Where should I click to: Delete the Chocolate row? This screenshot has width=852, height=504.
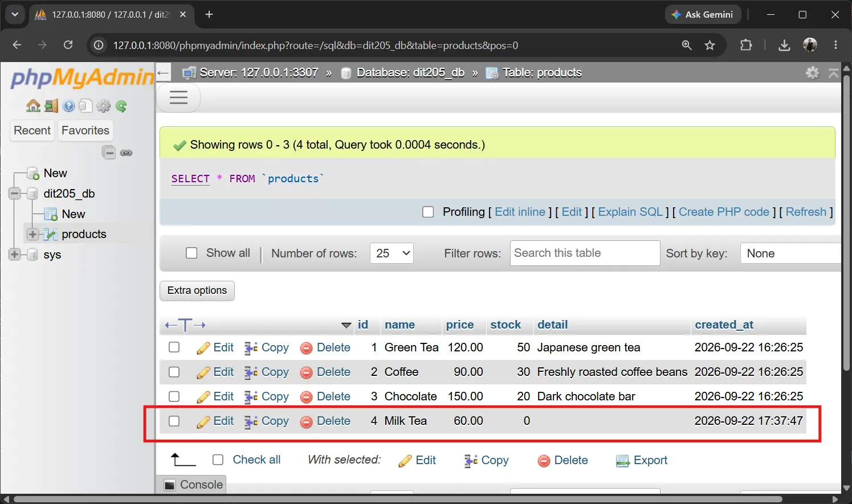click(x=326, y=396)
